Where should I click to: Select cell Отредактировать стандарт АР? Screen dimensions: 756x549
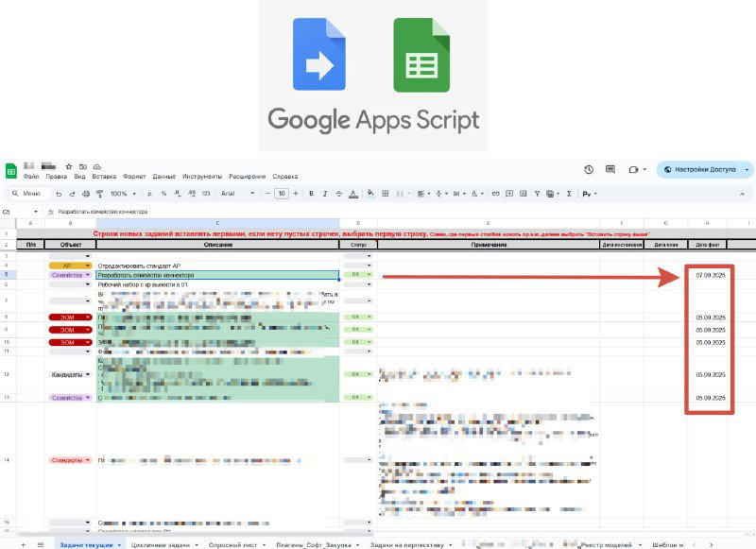click(x=217, y=266)
